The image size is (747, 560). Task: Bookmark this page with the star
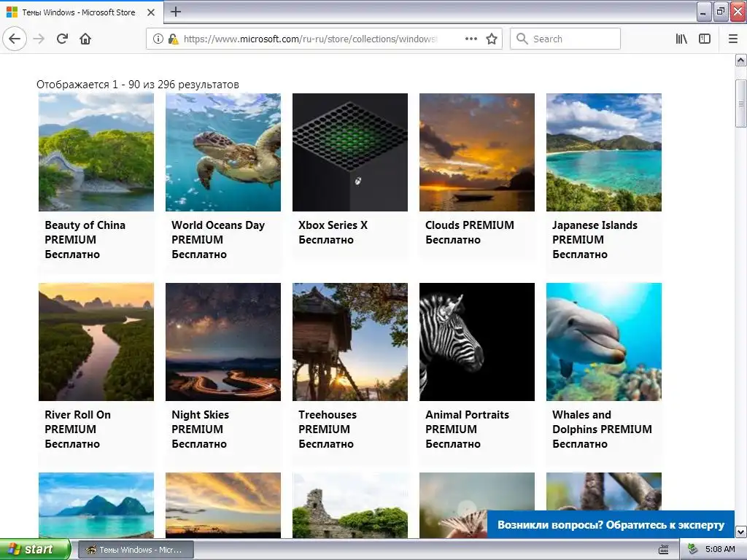pos(492,39)
